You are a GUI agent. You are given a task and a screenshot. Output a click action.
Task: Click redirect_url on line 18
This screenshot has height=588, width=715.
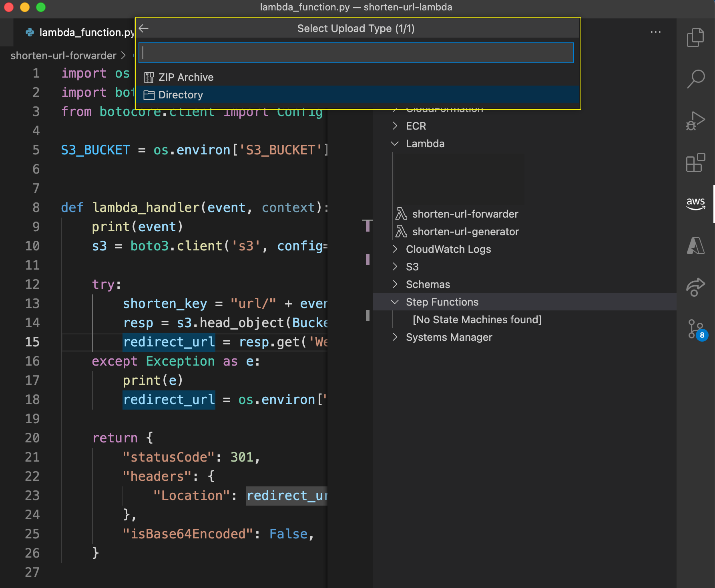click(169, 400)
